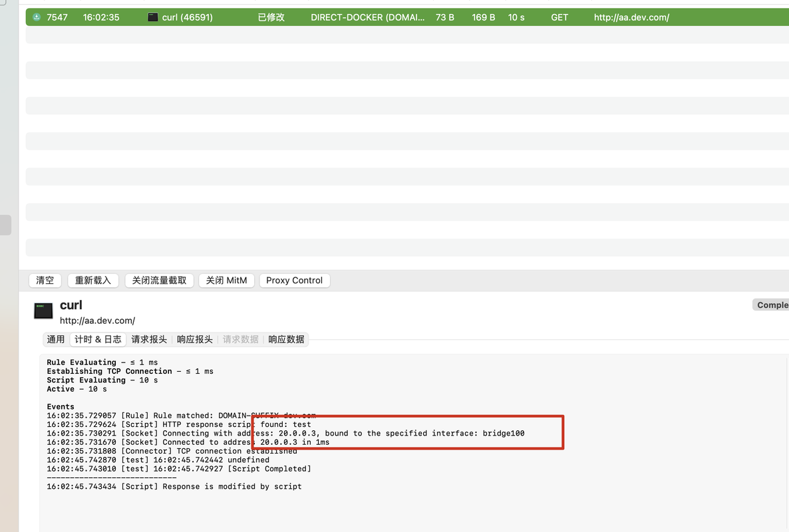Viewport: 789px width, 532px height.
Task: Switch to the 计时 & 日志 tab
Action: tap(98, 339)
